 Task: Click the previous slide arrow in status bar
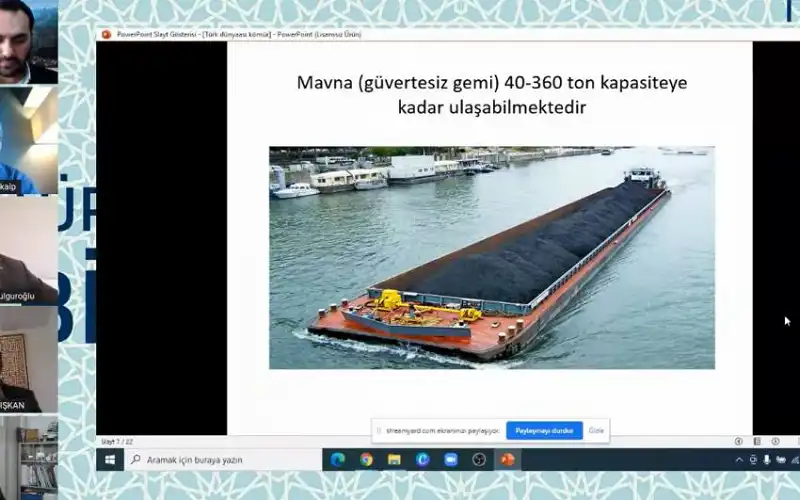point(738,441)
